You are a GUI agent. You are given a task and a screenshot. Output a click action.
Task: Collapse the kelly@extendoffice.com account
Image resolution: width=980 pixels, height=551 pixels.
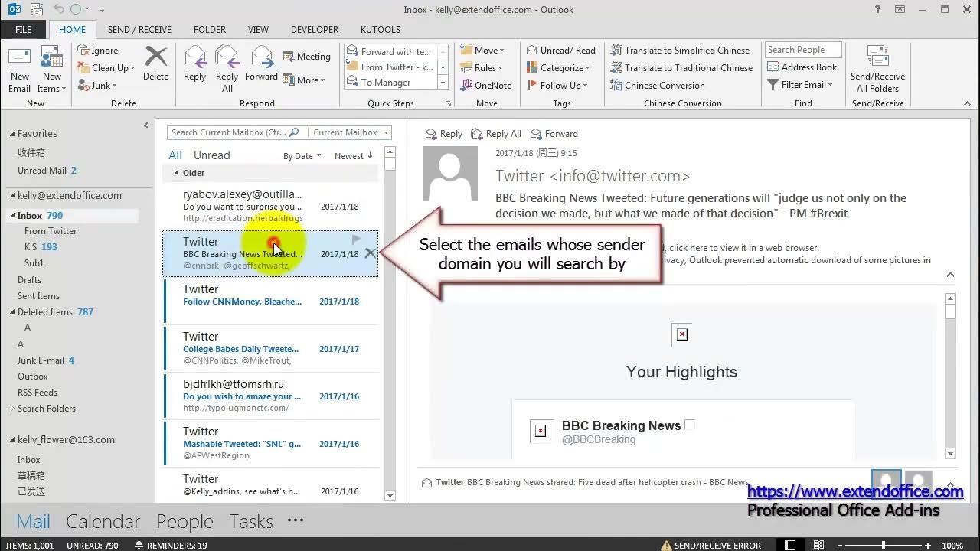(x=12, y=196)
